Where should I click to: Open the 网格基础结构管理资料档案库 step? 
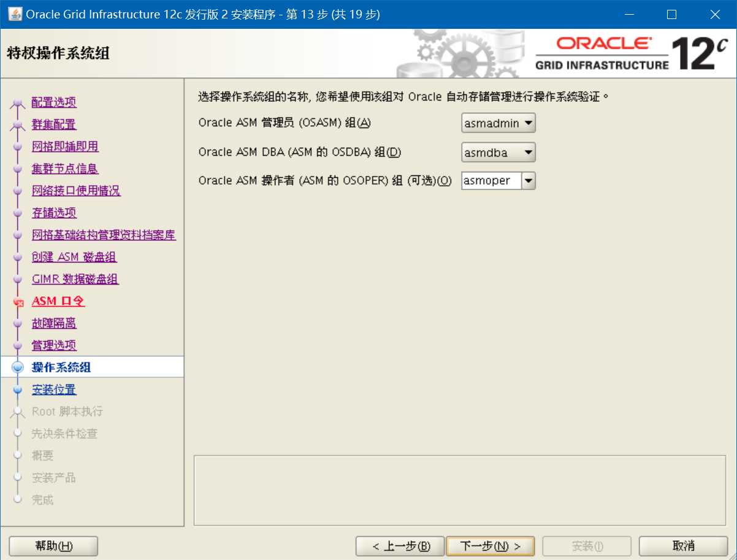point(104,235)
